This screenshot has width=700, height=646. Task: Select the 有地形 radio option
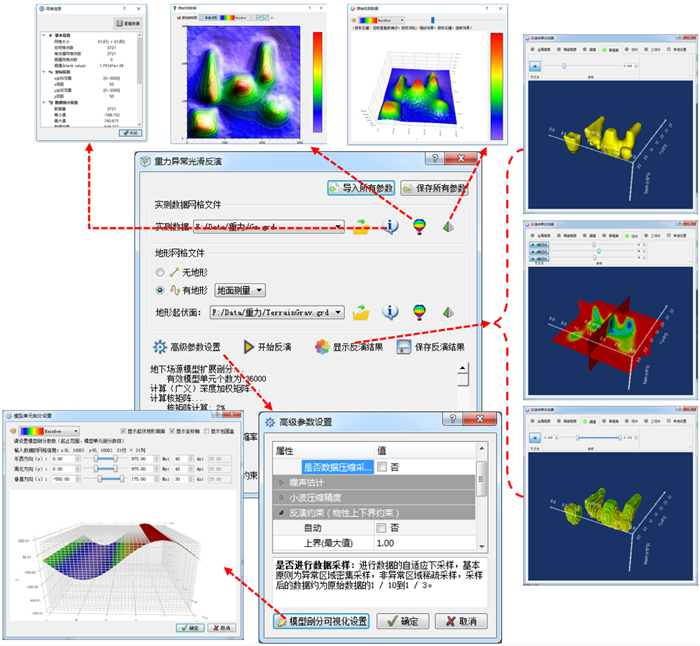160,291
